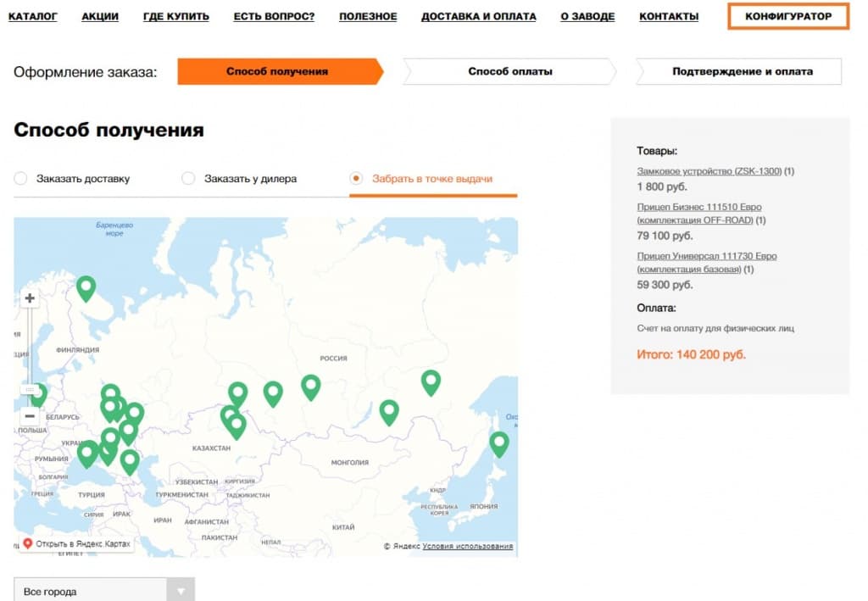Image resolution: width=868 pixels, height=601 pixels.
Task: Click the zoom out minus icon on the map
Action: tap(31, 417)
